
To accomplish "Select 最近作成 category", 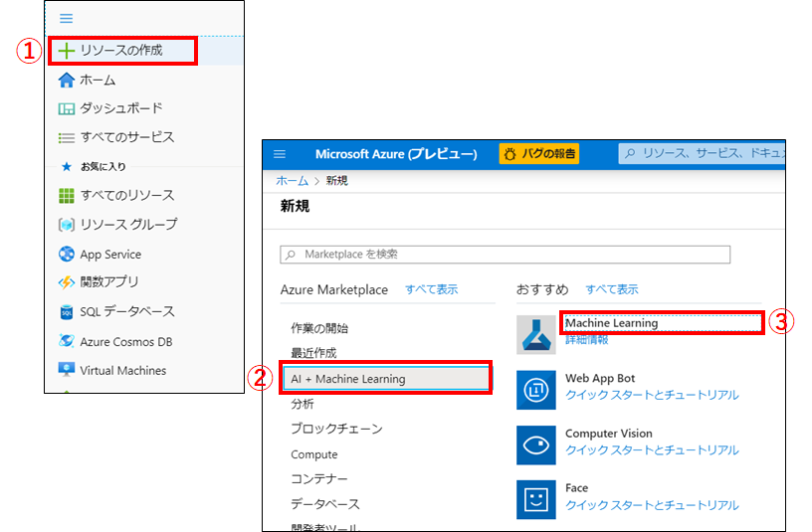I will point(313,353).
